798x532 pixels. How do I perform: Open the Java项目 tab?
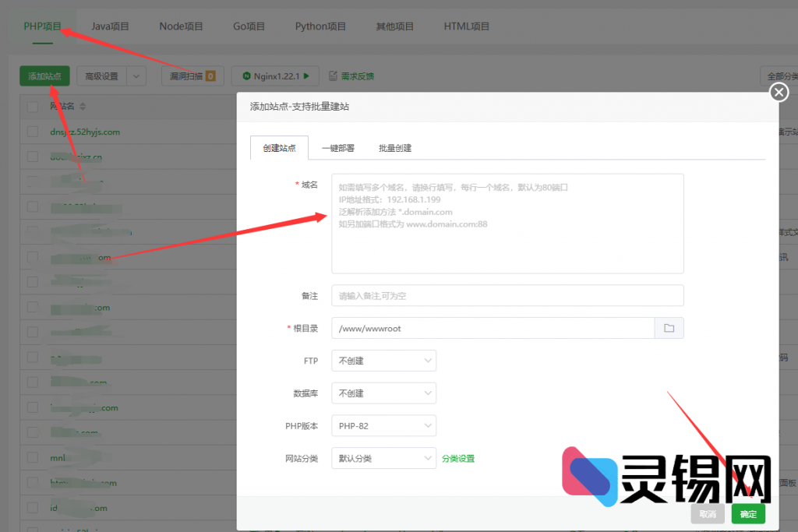coord(110,26)
